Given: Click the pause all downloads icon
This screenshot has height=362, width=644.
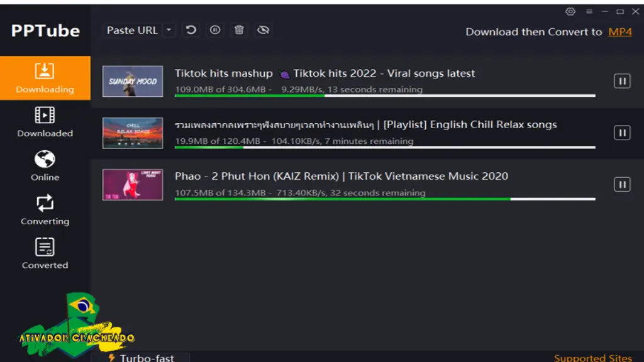Looking at the screenshot, I should point(215,30).
